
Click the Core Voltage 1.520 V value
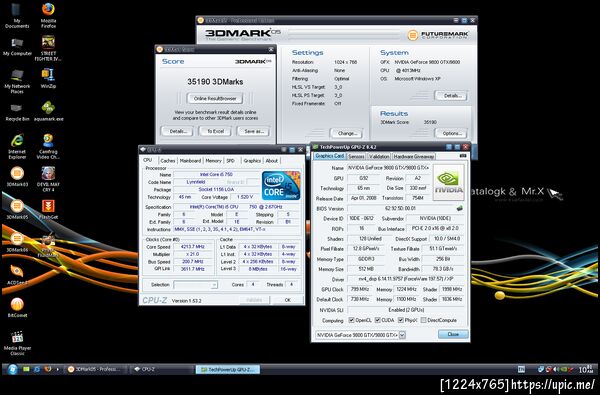click(x=245, y=197)
